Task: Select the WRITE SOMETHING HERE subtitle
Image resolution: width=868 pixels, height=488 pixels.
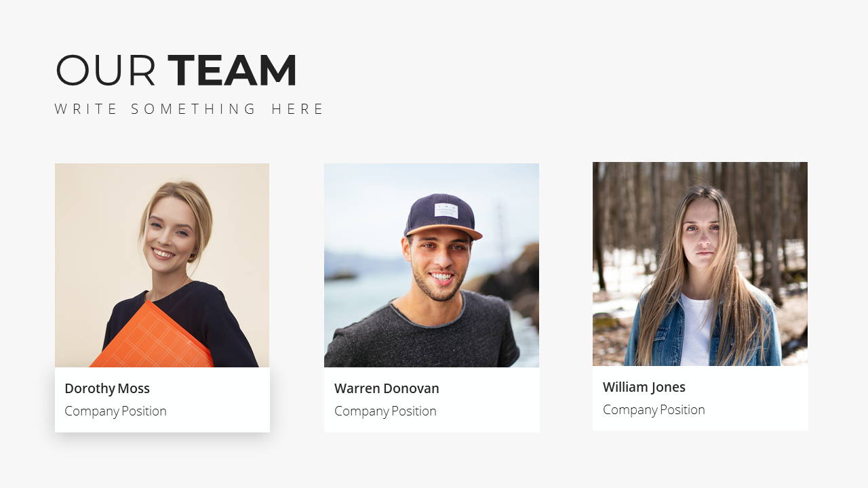Action: [189, 109]
